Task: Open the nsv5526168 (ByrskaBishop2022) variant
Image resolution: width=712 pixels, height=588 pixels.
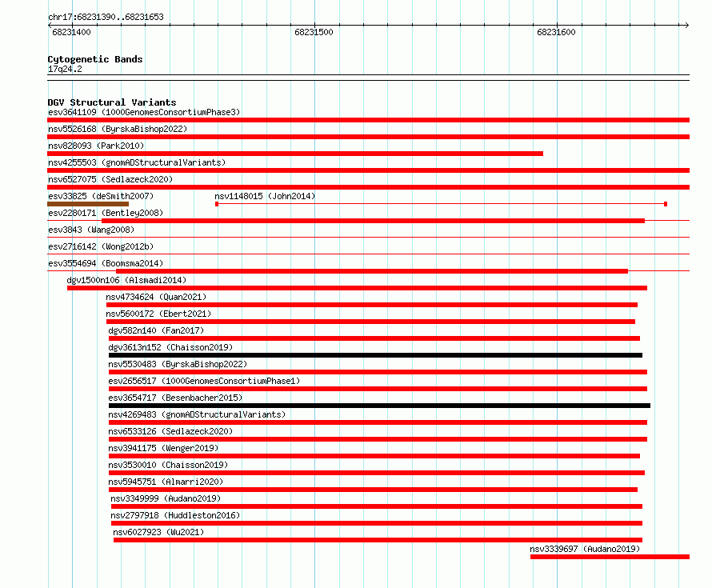Action: point(118,129)
